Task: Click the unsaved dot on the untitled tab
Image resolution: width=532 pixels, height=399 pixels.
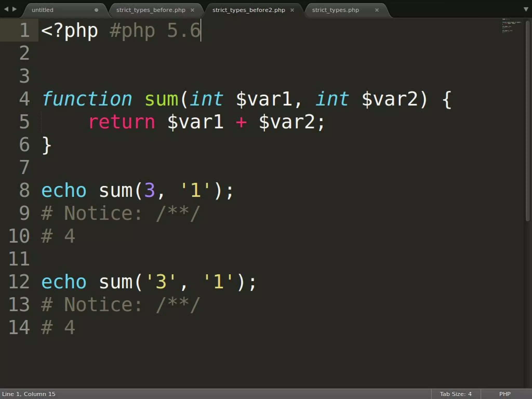Action: pyautogui.click(x=96, y=10)
